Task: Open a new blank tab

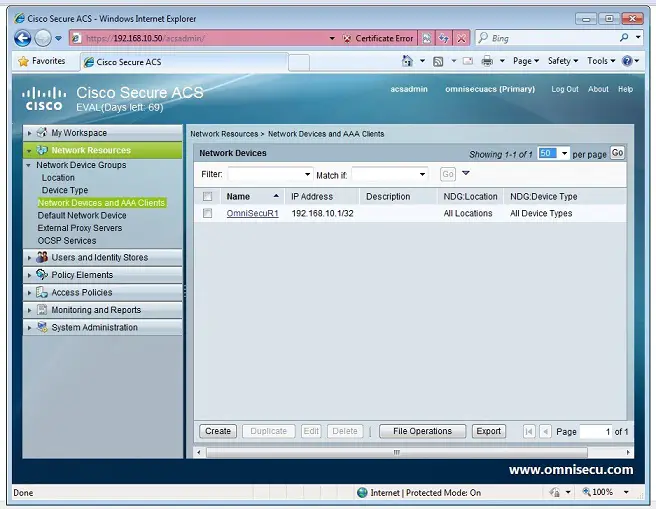Action: click(x=299, y=63)
